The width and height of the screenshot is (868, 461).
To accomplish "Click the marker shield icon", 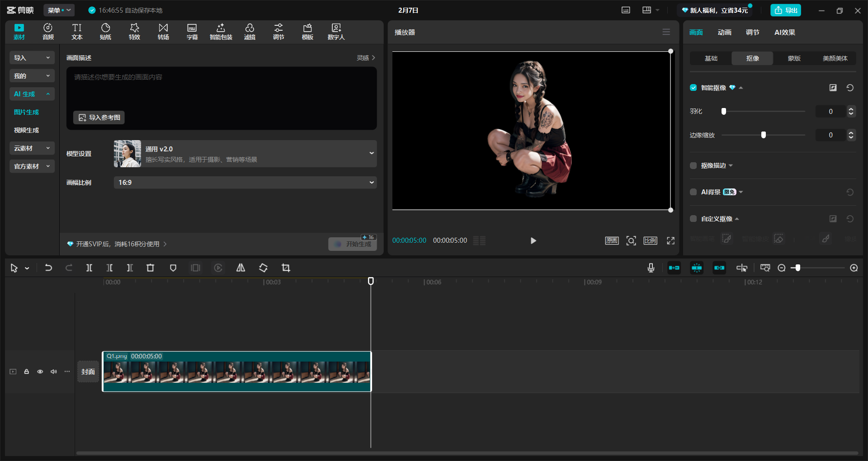I will 173,268.
